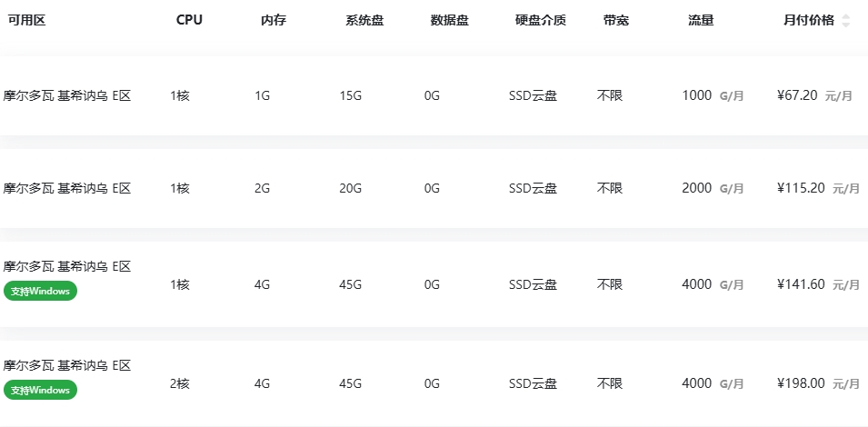Click the 内存 column header
Viewport: 868px width, 427px height.
point(274,21)
